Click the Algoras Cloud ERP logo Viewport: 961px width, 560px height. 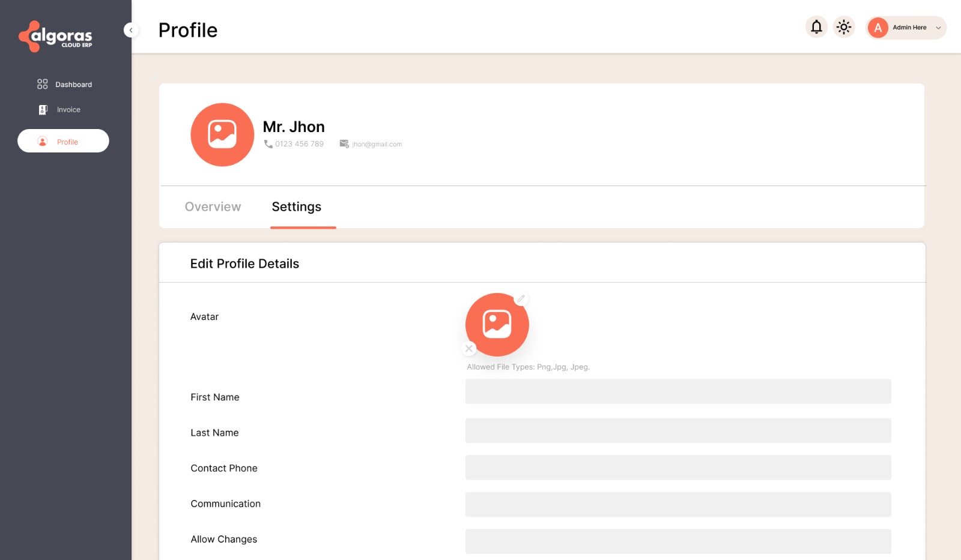55,37
